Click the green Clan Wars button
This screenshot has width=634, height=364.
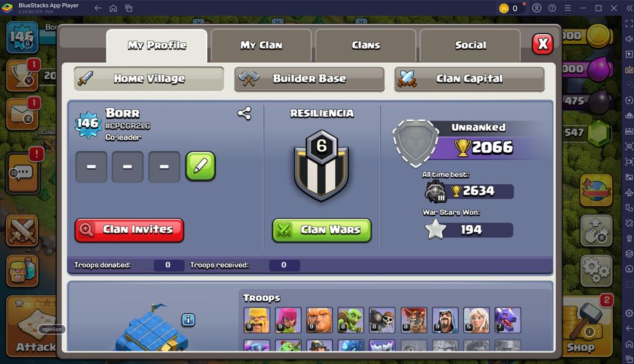(322, 230)
